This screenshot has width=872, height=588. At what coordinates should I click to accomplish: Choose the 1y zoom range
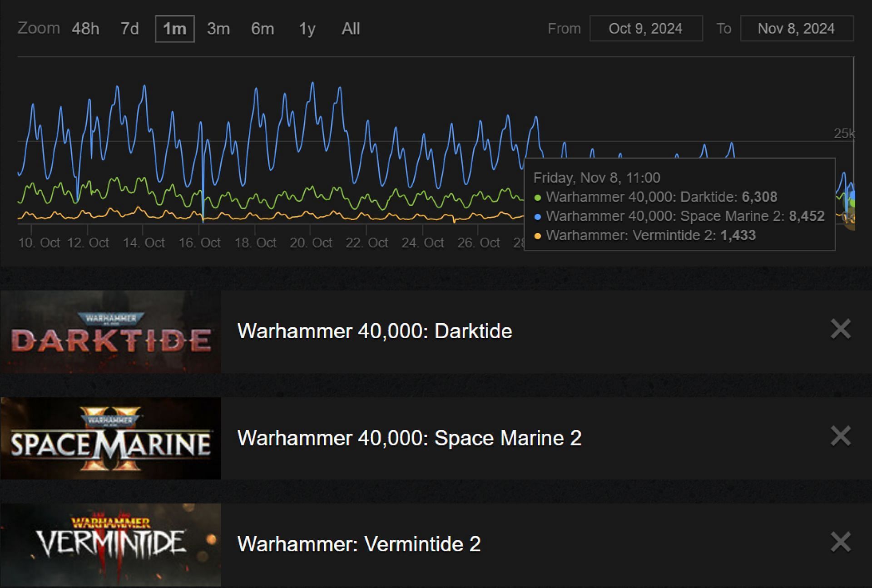(x=307, y=29)
